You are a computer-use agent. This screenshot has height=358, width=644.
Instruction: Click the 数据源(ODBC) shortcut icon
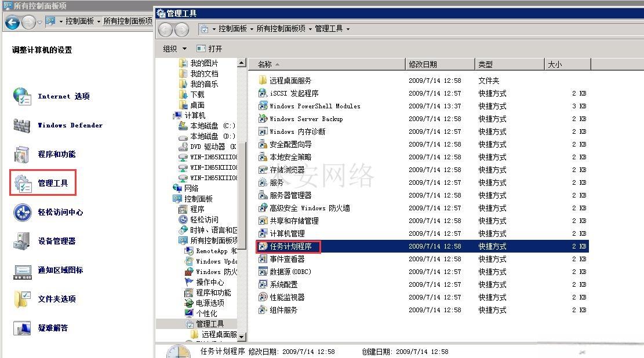tap(263, 272)
